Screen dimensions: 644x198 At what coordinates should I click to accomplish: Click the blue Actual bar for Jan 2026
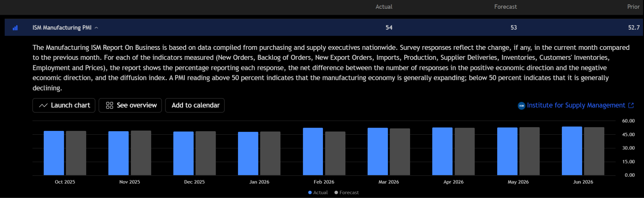point(248,153)
